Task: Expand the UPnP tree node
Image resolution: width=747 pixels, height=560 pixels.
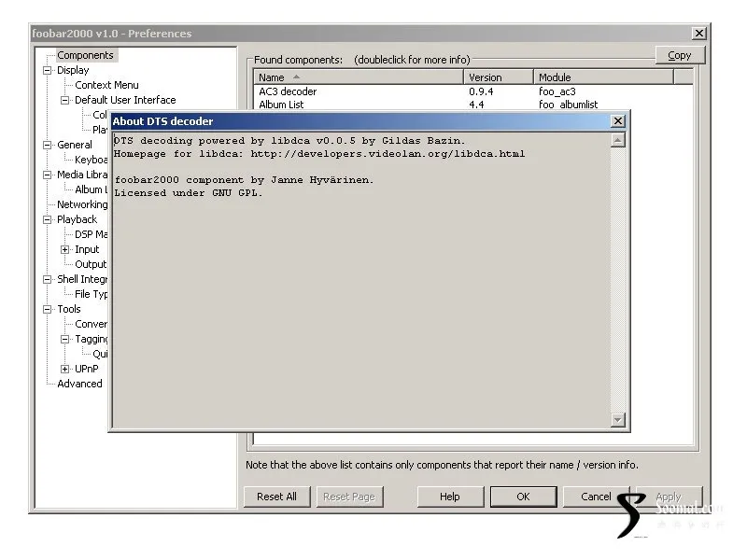Action: point(64,369)
